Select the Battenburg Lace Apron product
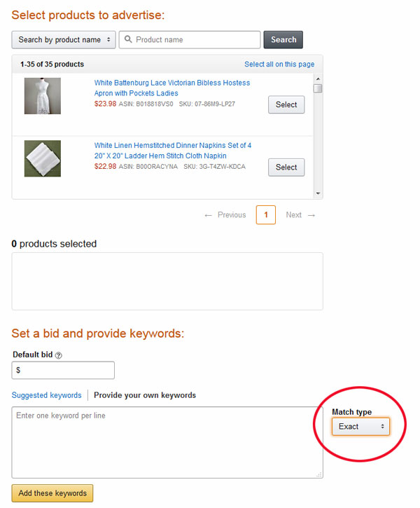 click(286, 104)
